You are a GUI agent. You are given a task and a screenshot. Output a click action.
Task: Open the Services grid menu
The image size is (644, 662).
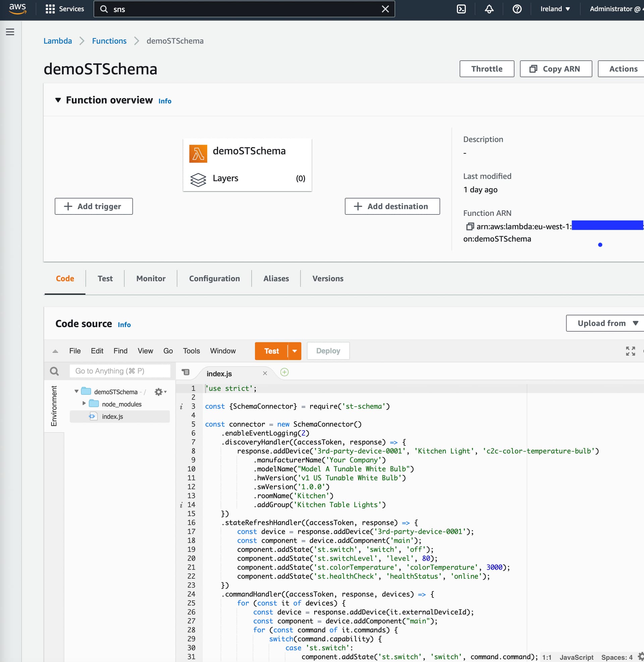[64, 9]
